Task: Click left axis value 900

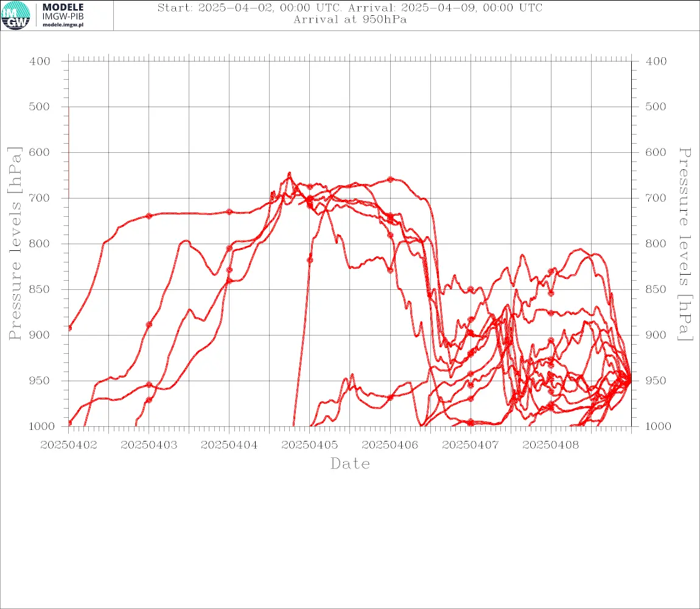Action: 40,335
